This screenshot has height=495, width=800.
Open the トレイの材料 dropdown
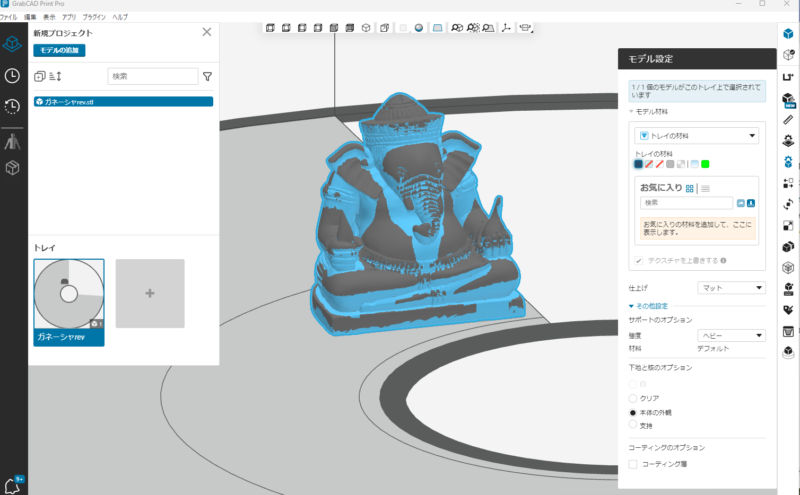click(x=697, y=135)
